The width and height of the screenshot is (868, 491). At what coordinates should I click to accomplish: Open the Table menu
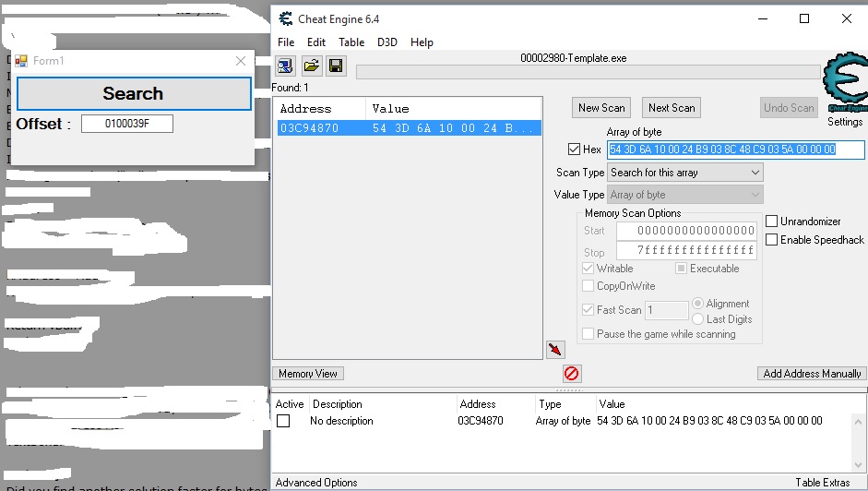[351, 42]
